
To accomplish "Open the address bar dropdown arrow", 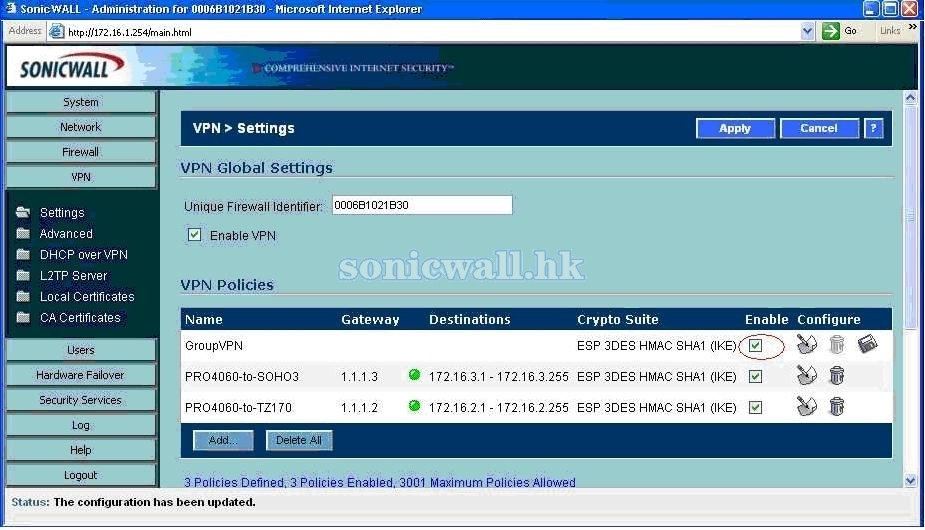I will 807,31.
